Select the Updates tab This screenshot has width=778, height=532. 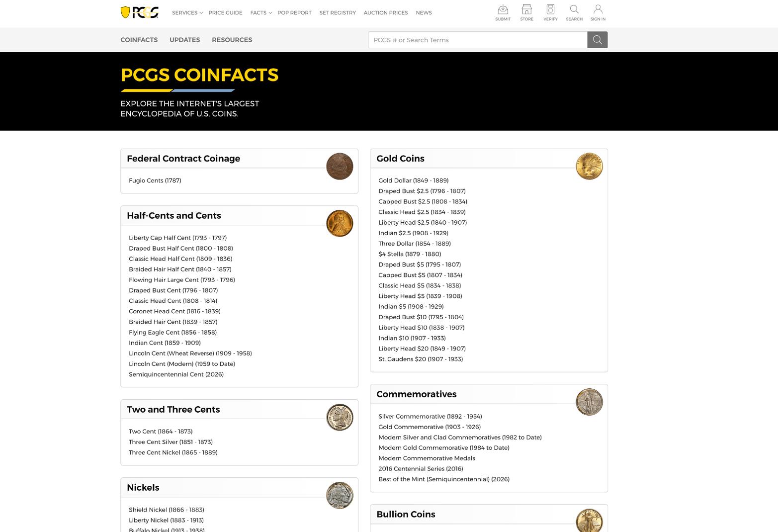185,40
